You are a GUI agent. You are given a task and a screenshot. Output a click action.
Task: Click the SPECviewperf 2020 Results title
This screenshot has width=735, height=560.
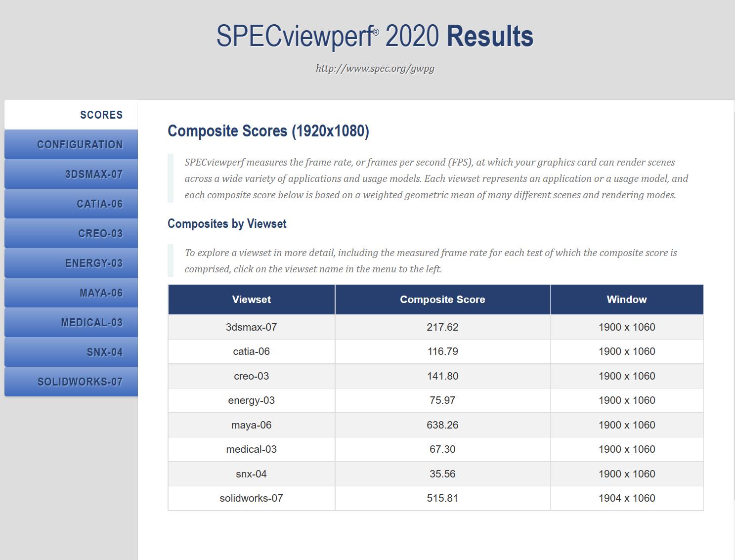(x=375, y=36)
